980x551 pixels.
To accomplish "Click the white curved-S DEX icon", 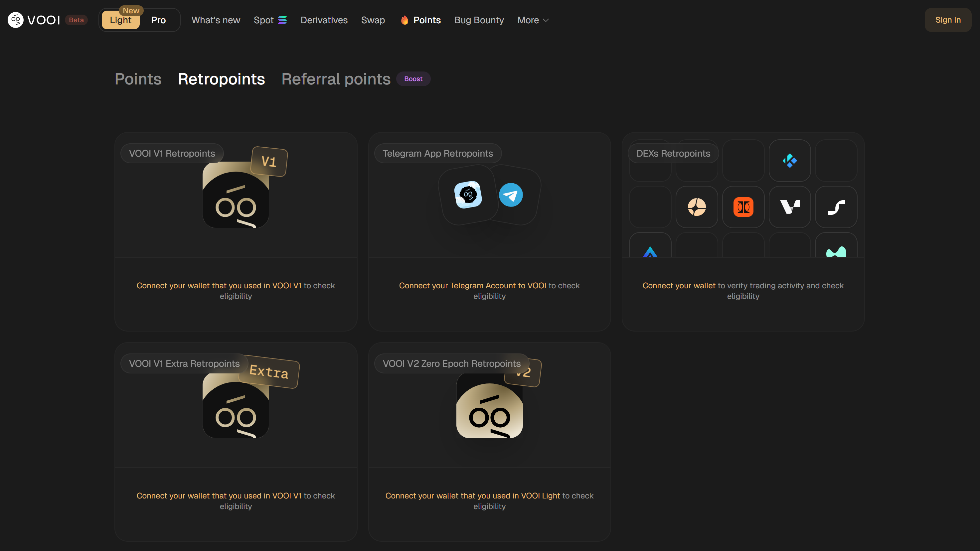I will (836, 207).
